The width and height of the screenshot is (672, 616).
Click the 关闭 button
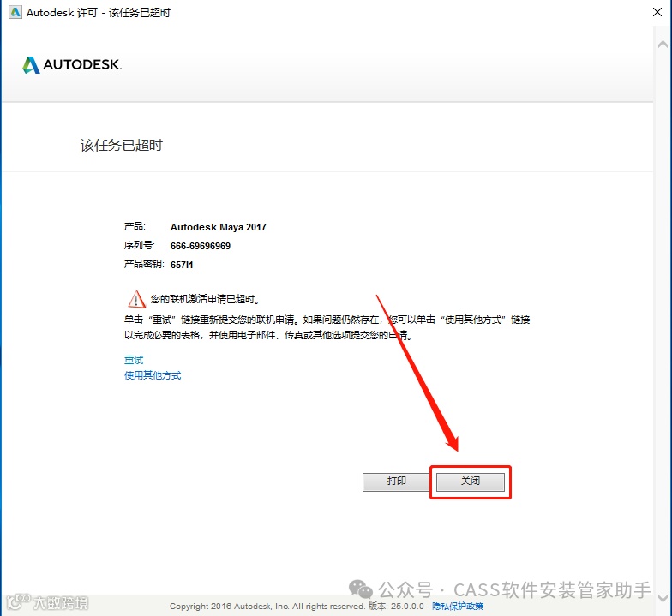point(470,481)
